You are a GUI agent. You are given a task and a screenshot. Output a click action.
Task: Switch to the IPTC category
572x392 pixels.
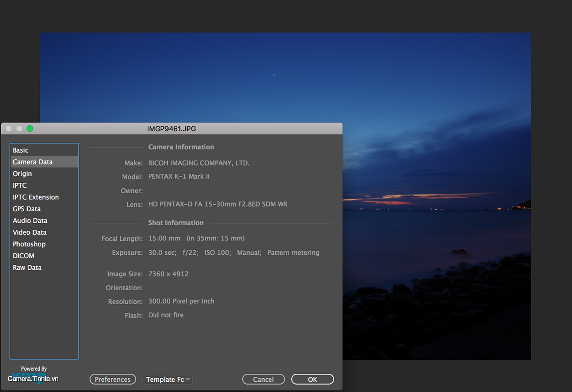[x=44, y=185]
